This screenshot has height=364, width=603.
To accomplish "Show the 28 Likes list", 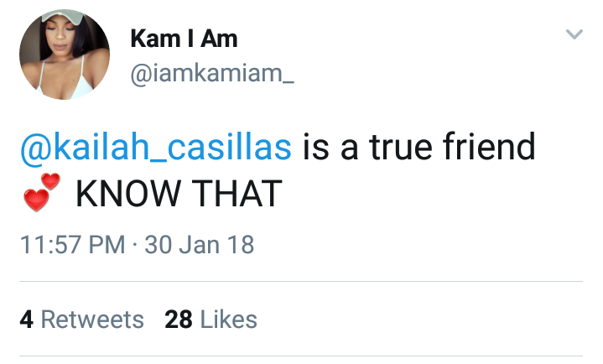I will coord(211,320).
